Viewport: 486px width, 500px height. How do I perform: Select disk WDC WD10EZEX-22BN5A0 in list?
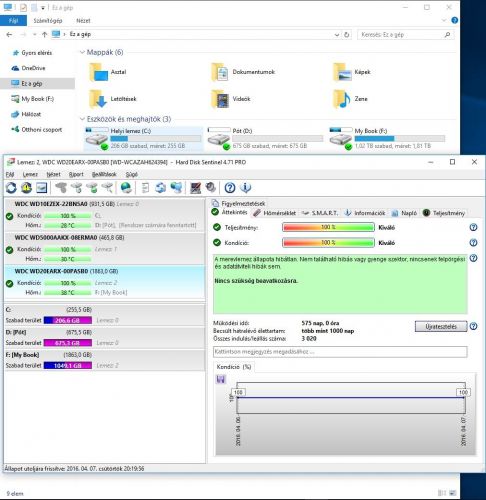pos(105,215)
